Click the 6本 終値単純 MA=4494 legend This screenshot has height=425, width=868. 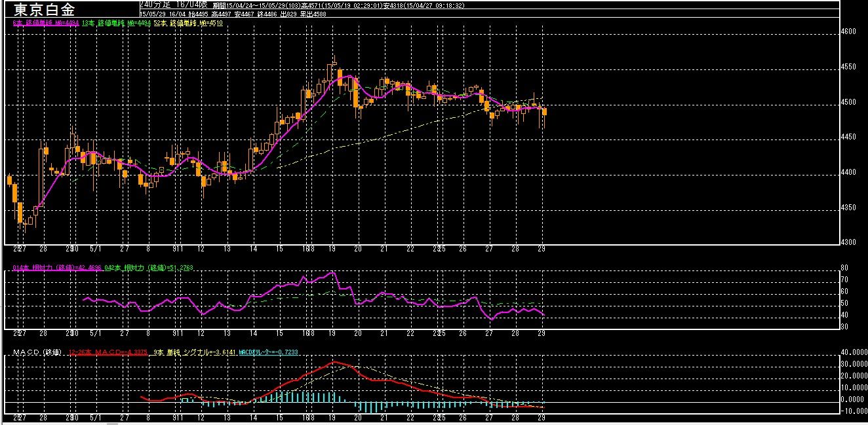click(x=46, y=23)
